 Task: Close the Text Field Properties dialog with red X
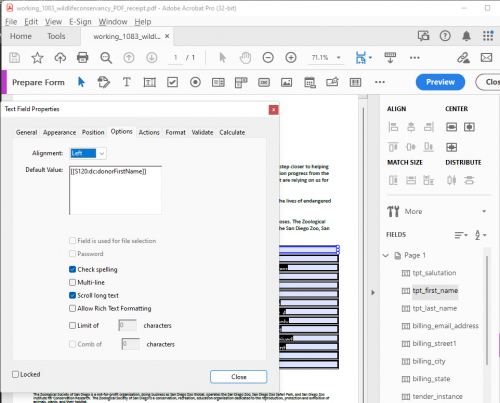tap(273, 110)
